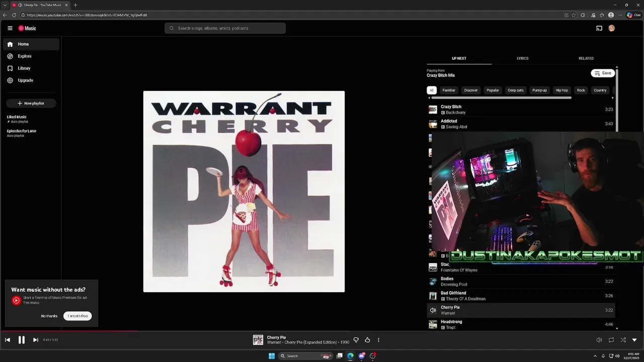Toggle repeat mode
Screen dimensions: 644x362
tap(611, 340)
